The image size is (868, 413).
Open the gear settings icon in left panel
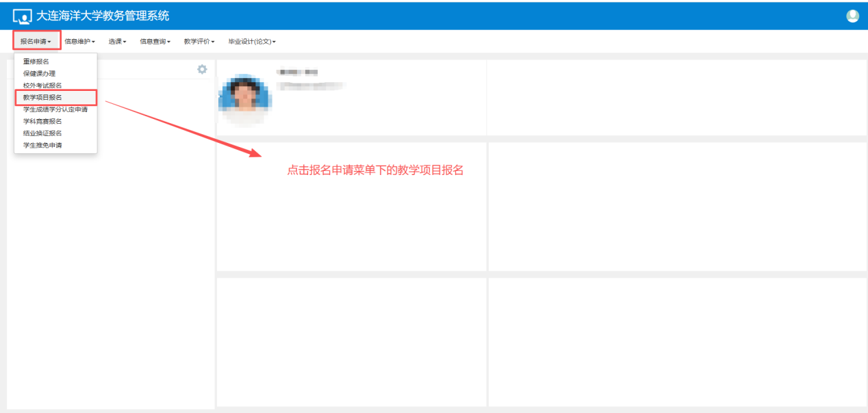pyautogui.click(x=202, y=69)
